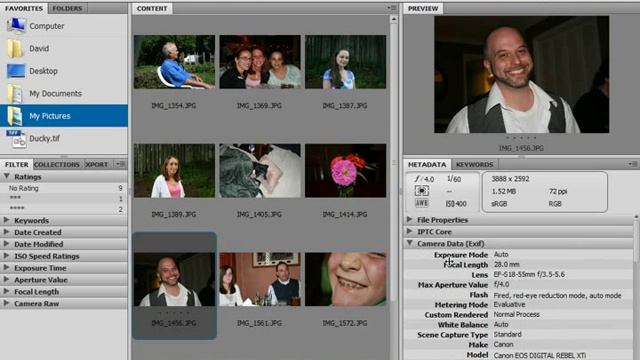The width and height of the screenshot is (640, 360).
Task: Expand the Date Modified filter
Action: pyautogui.click(x=7, y=244)
